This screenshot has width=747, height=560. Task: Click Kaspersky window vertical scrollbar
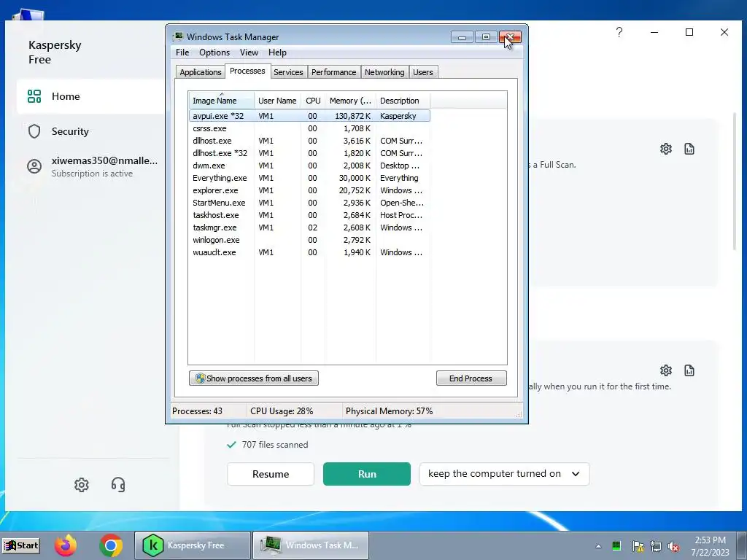pos(734,181)
